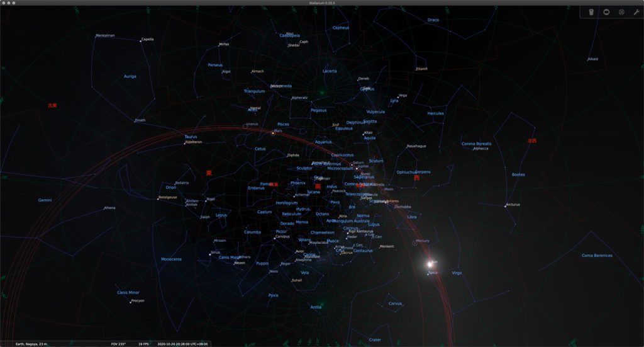The image size is (644, 347).
Task: Toggle the Telrad sight icon
Action: [622, 13]
